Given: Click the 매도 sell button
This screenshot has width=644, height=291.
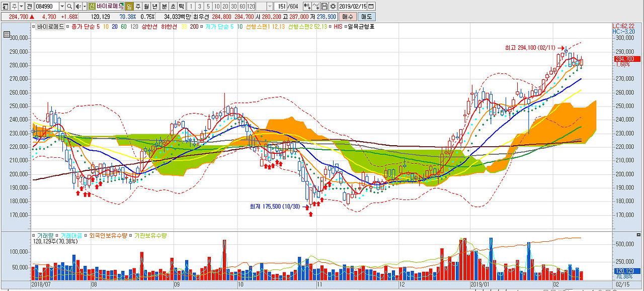Looking at the screenshot, I should click(x=366, y=17).
